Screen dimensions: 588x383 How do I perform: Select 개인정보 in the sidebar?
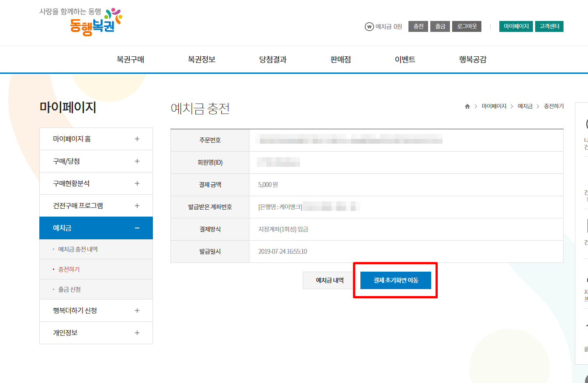(x=96, y=333)
